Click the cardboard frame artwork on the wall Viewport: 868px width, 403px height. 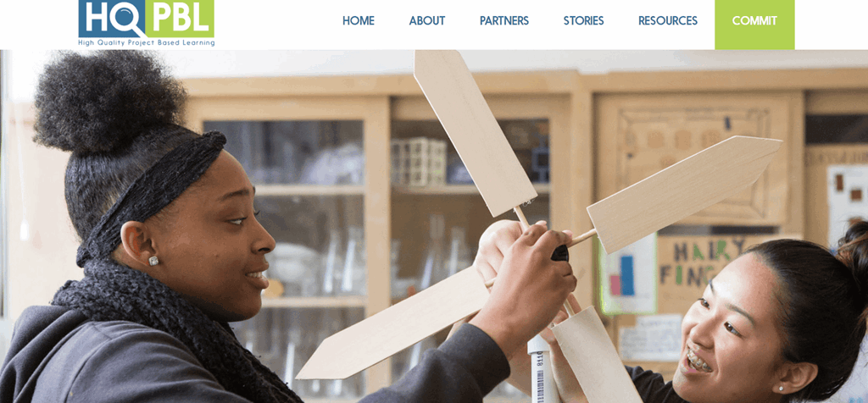click(x=698, y=160)
